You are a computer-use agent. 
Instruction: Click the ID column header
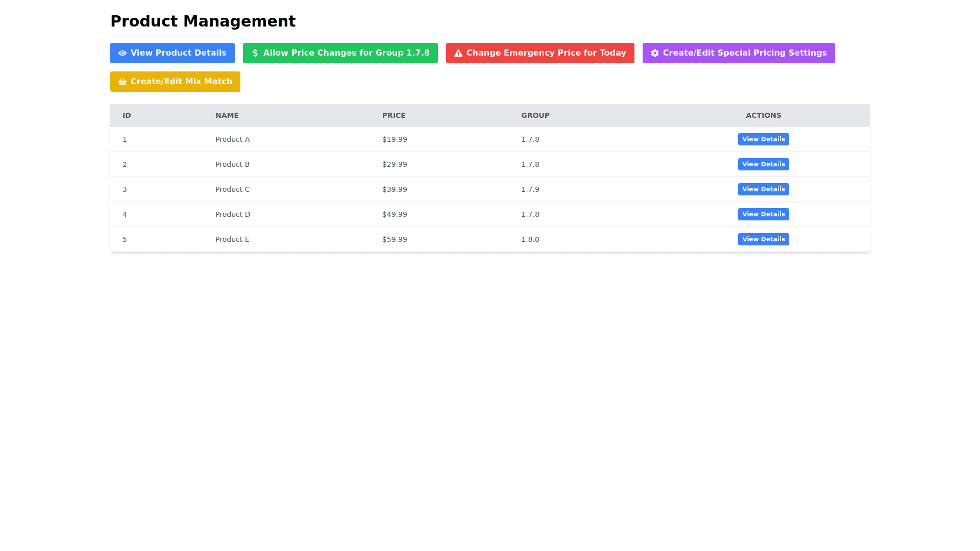[x=126, y=115]
